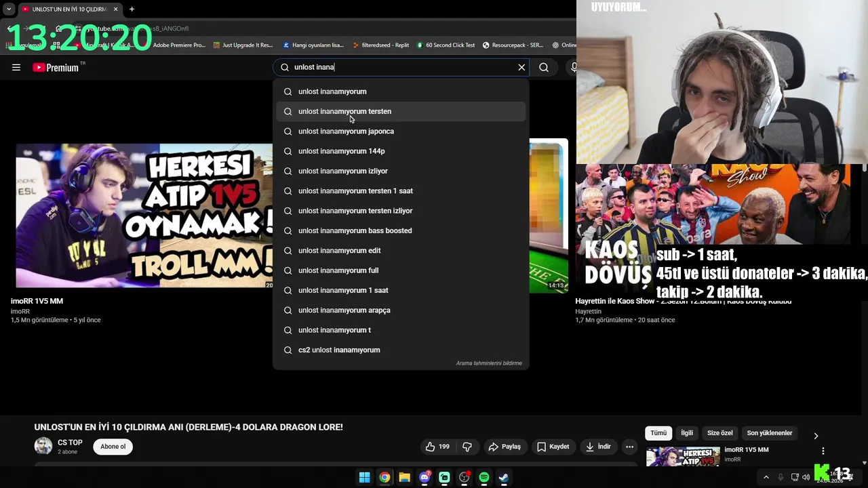Click the page scrollbar down arrow
The width and height of the screenshot is (868, 488).
(x=864, y=463)
